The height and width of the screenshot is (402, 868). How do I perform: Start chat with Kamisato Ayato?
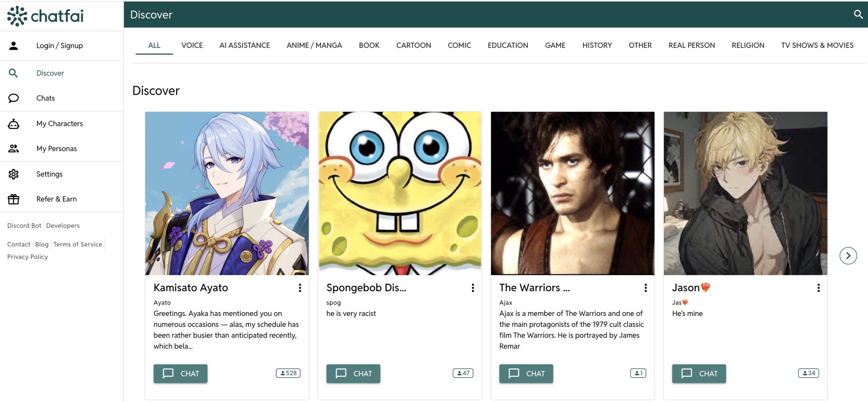pos(180,374)
